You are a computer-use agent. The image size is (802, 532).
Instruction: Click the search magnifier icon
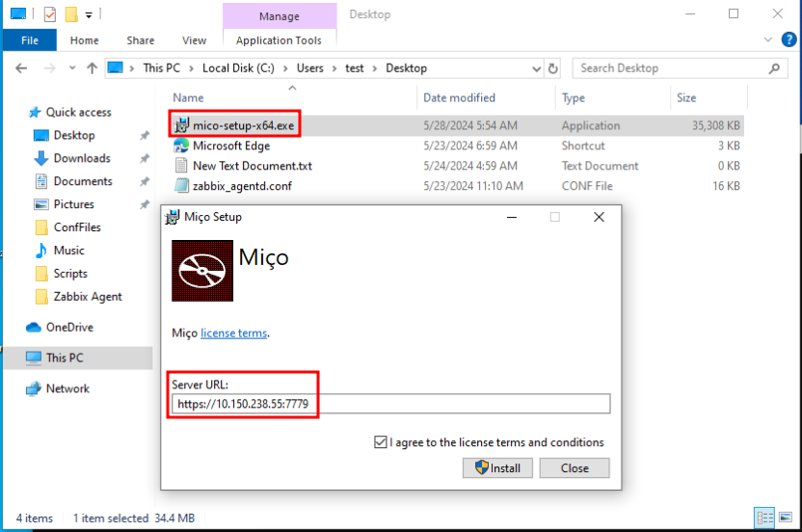click(774, 68)
